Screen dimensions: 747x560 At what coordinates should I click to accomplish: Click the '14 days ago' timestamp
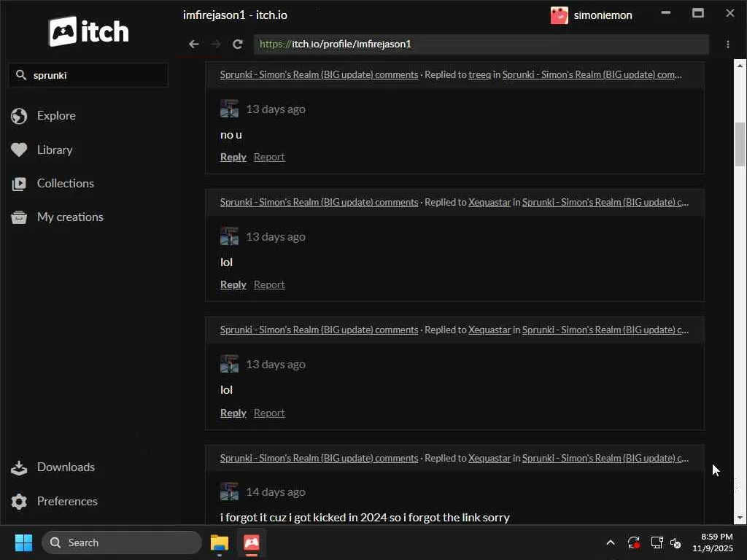(x=275, y=492)
